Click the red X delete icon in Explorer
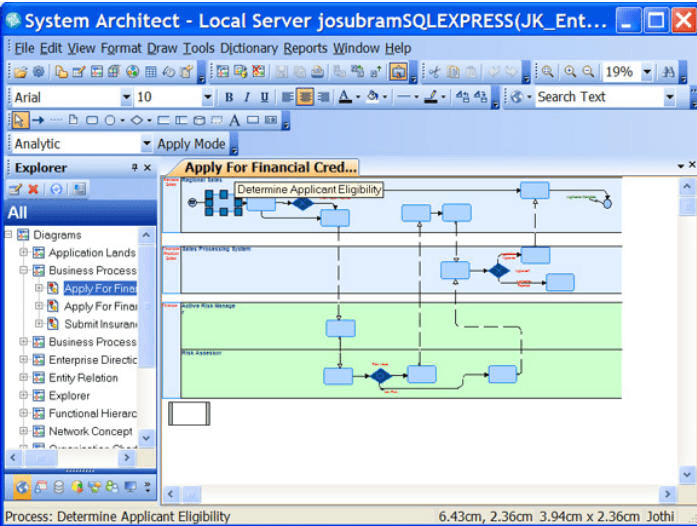 [33, 189]
